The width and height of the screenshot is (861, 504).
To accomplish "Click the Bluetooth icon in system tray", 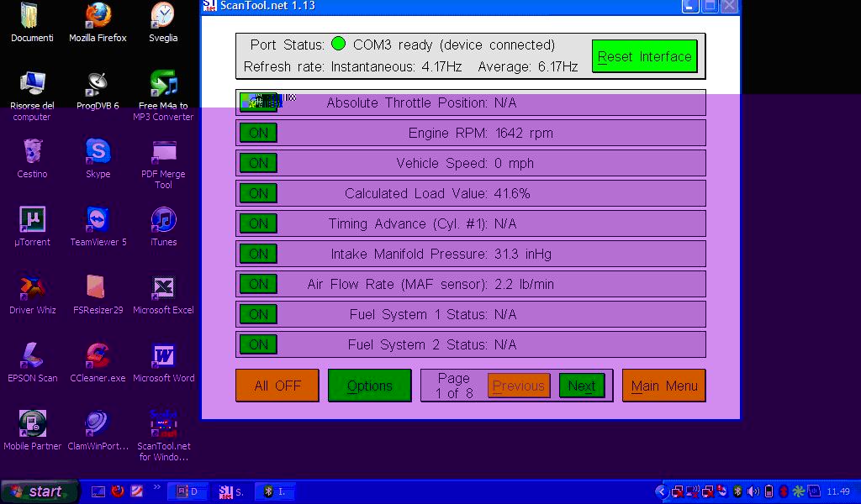I will point(738,491).
